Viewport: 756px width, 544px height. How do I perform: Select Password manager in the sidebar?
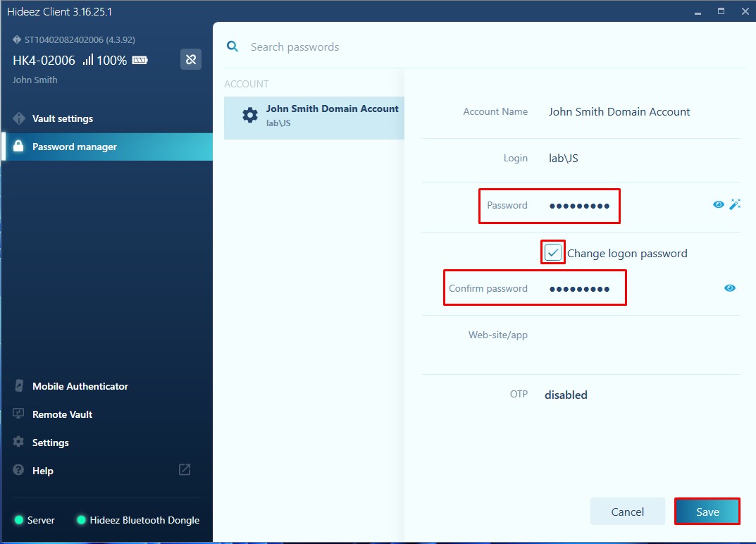point(74,147)
